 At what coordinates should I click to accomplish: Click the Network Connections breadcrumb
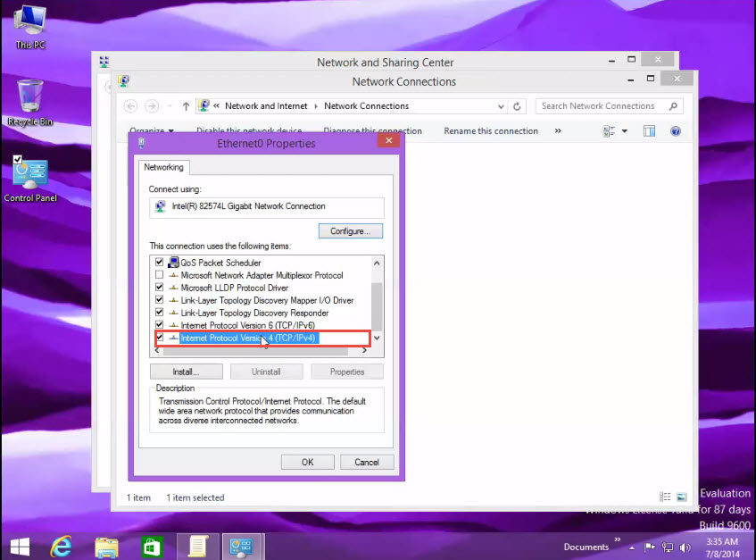(367, 105)
